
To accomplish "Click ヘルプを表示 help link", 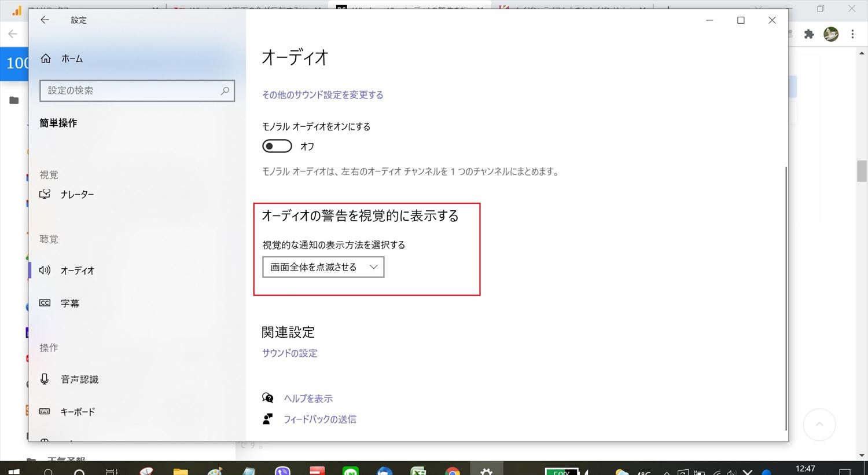I will 308,399.
